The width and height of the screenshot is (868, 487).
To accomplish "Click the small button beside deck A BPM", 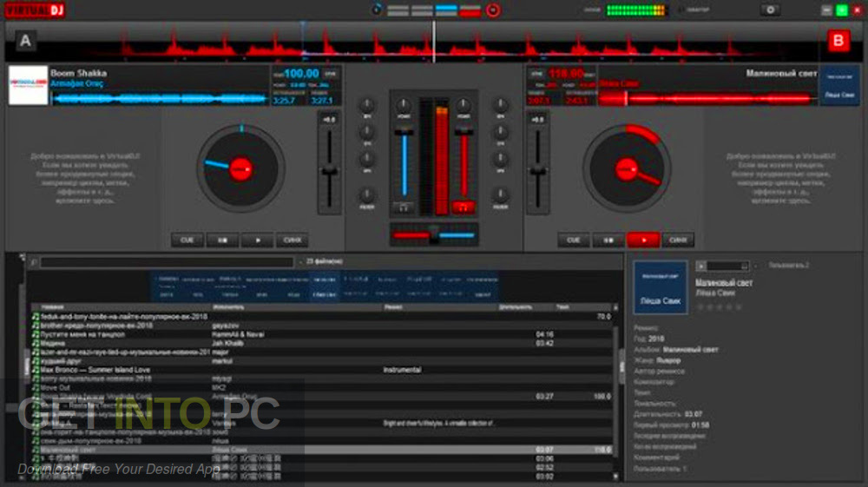I will pyautogui.click(x=331, y=74).
